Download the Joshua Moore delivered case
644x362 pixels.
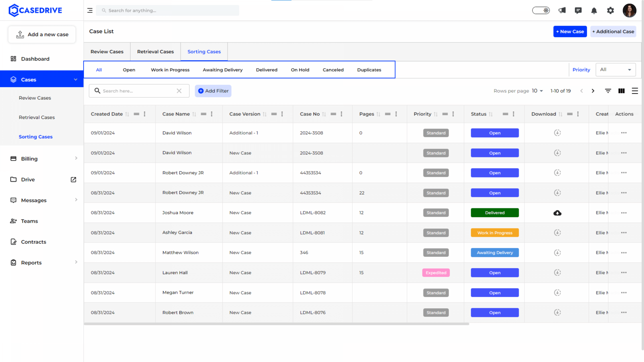557,213
